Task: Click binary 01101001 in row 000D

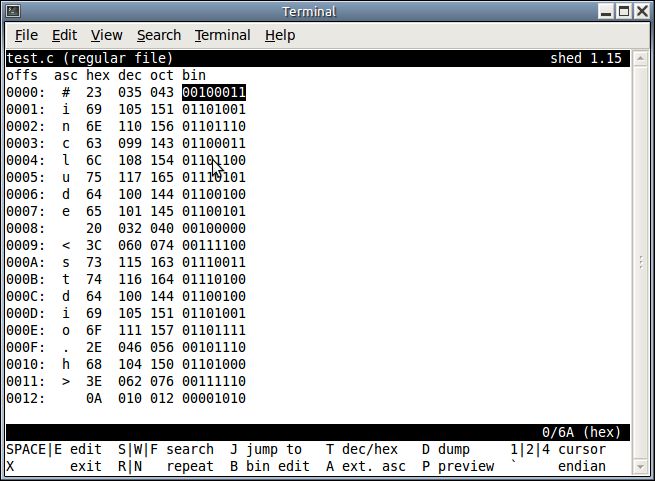Action: pos(214,313)
